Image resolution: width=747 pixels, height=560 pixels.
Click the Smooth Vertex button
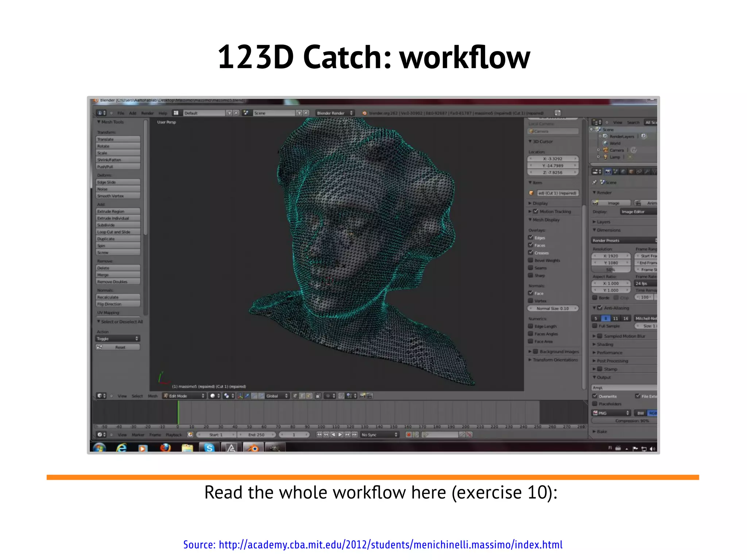(x=118, y=196)
